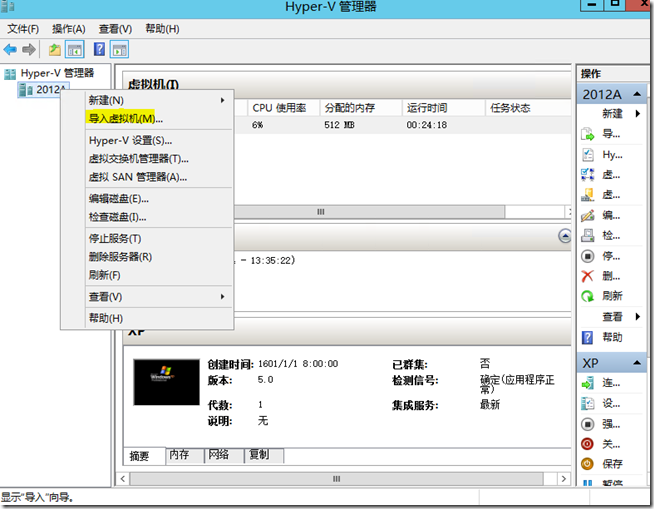Choose 删除服务器(R) from context menu
Image resolution: width=654 pixels, height=509 pixels.
coord(158,257)
